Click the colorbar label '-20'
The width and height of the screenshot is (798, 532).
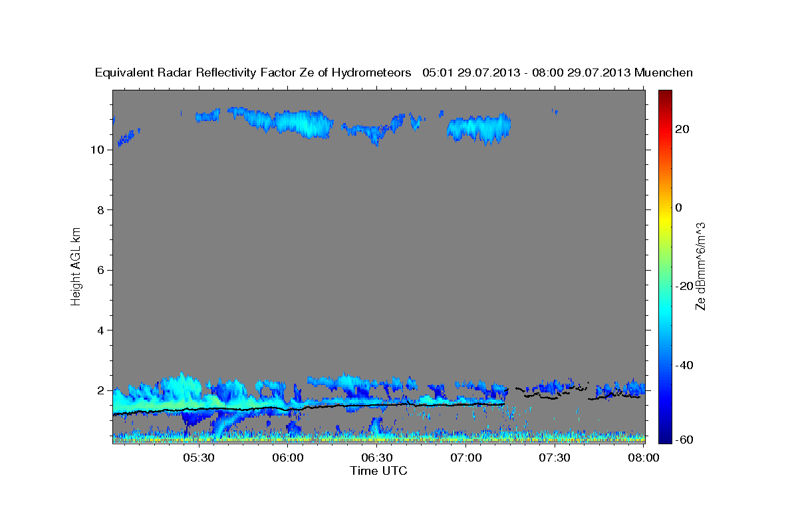[685, 286]
